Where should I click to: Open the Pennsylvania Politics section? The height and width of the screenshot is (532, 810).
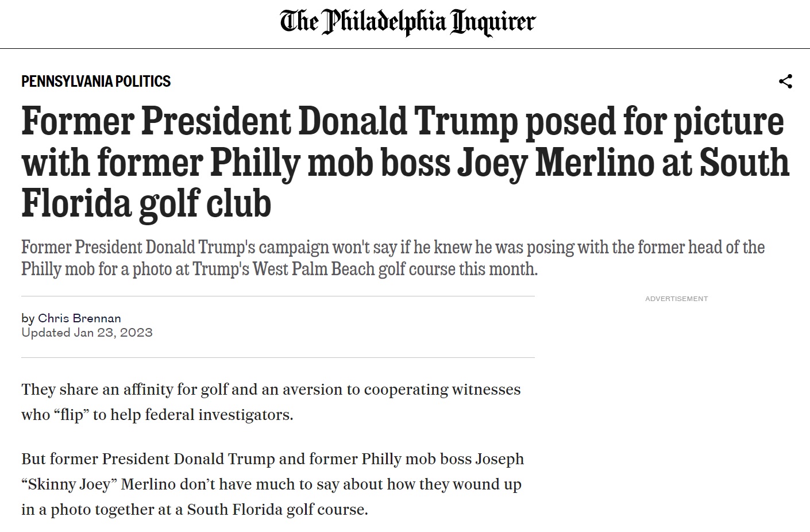pos(96,82)
